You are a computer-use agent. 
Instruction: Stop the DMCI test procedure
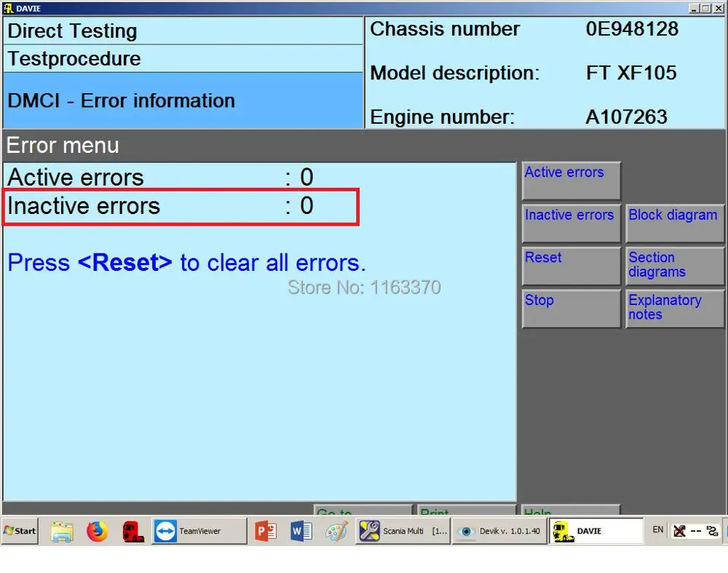[x=571, y=309]
